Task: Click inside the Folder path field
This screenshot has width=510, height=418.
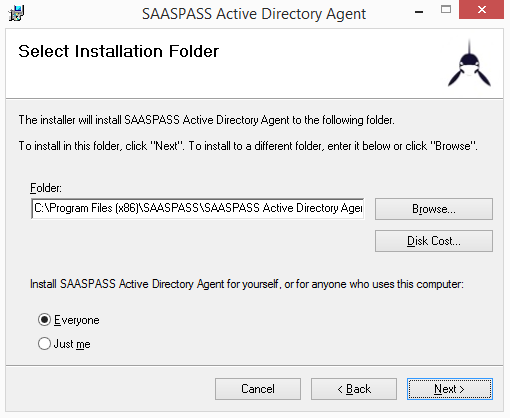Action: [x=198, y=208]
